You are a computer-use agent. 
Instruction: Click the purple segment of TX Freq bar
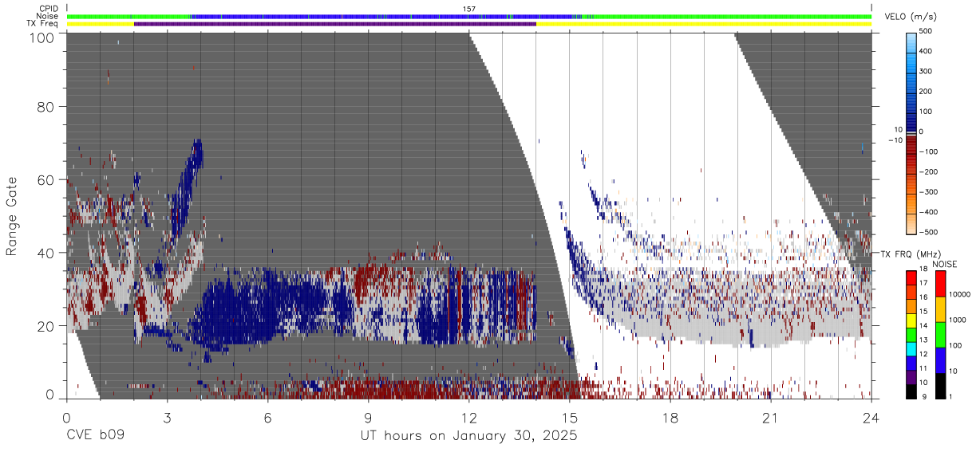coord(335,24)
